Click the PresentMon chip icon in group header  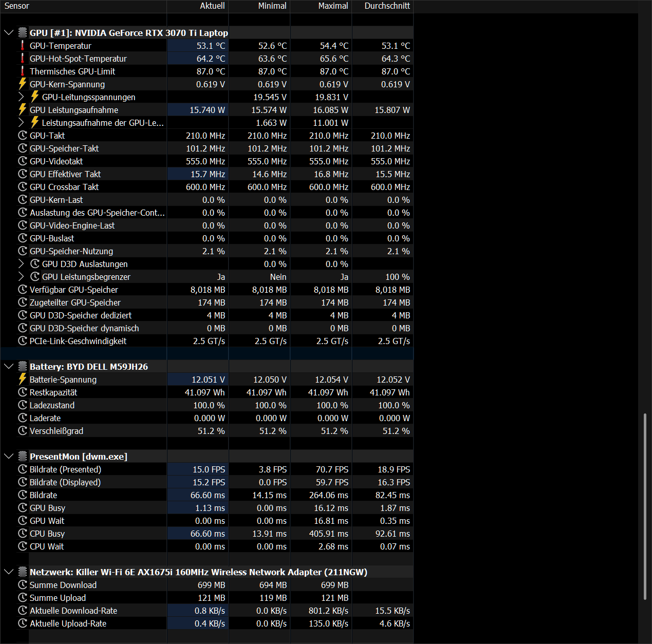click(x=23, y=457)
